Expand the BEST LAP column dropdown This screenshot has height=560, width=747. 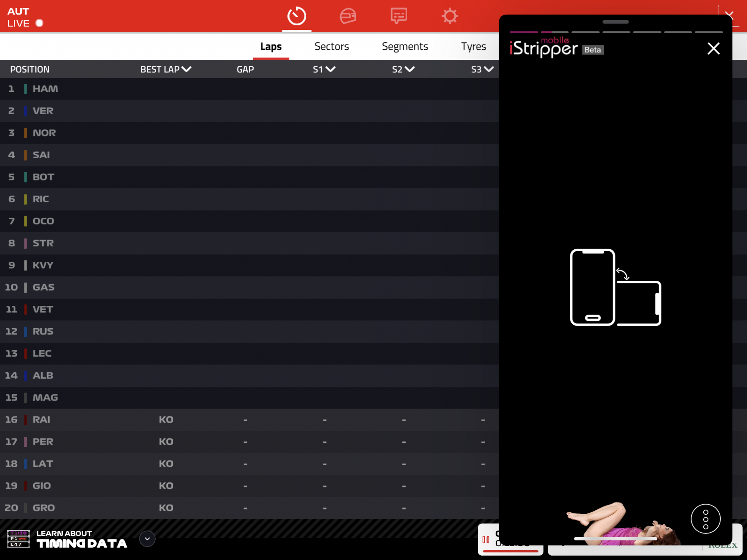click(x=186, y=69)
